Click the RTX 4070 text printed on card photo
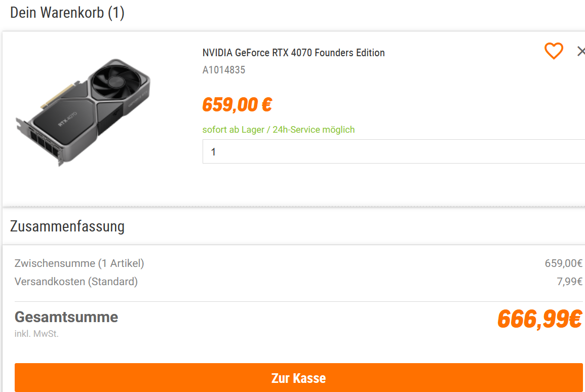Screen dimensions: 585x392 [67, 119]
